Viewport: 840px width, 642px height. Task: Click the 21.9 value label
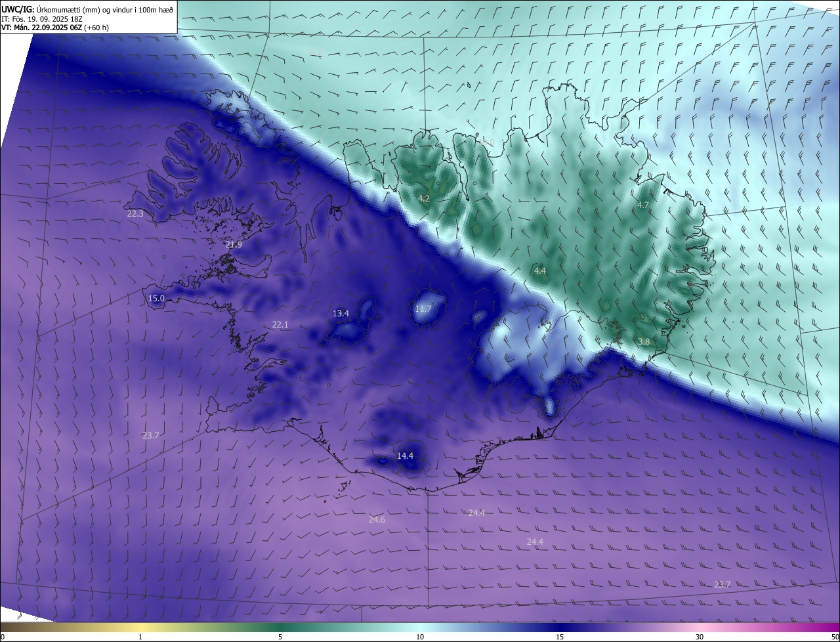(x=234, y=244)
